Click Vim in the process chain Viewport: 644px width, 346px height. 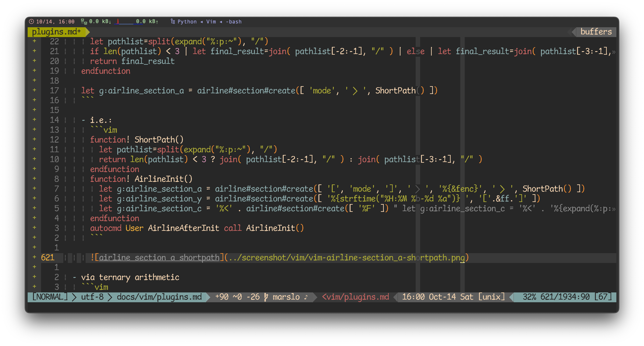[x=211, y=22]
